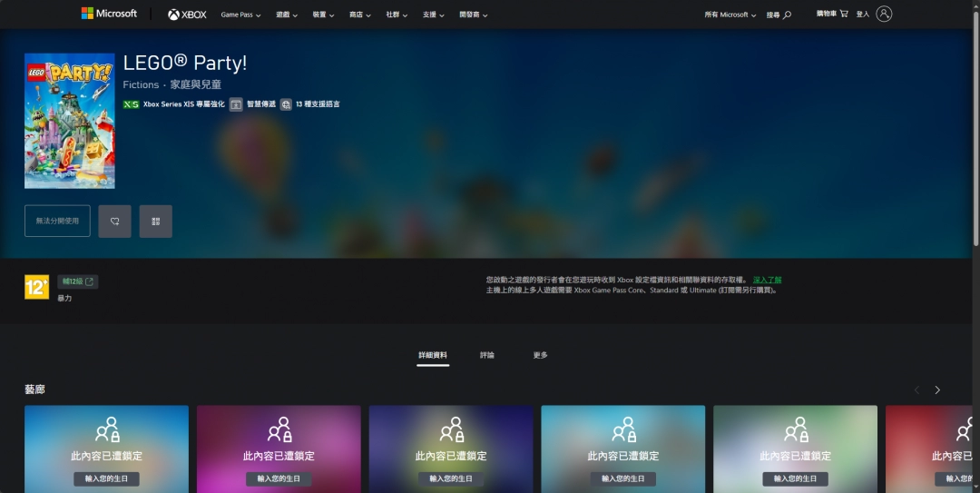Click the account avatar icon
This screenshot has width=980, height=493.
tap(884, 14)
